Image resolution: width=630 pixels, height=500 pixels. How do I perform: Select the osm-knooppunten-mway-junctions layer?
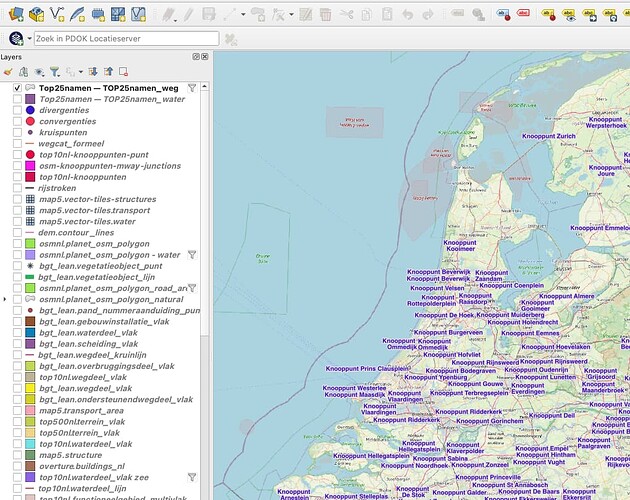click(110, 166)
